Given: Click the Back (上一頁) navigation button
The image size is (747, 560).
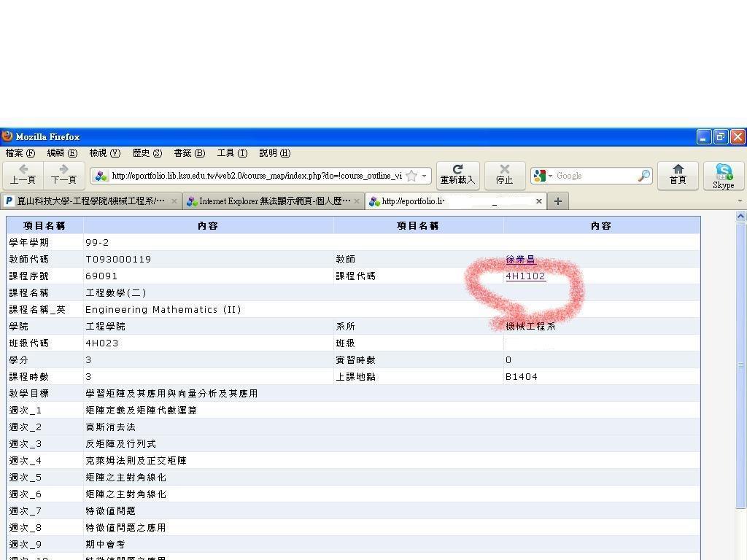Looking at the screenshot, I should pos(23,175).
